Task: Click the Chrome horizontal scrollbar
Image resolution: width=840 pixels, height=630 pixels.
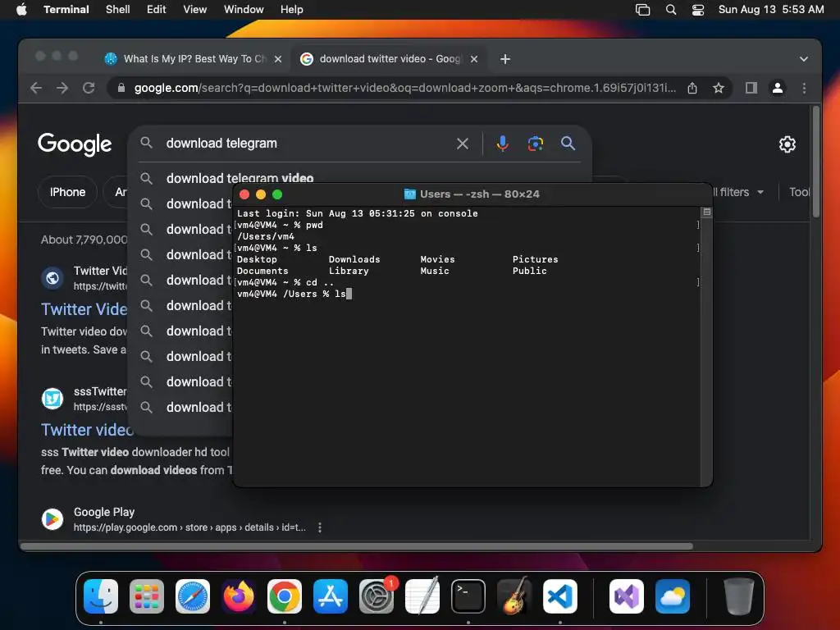Action: 357,546
